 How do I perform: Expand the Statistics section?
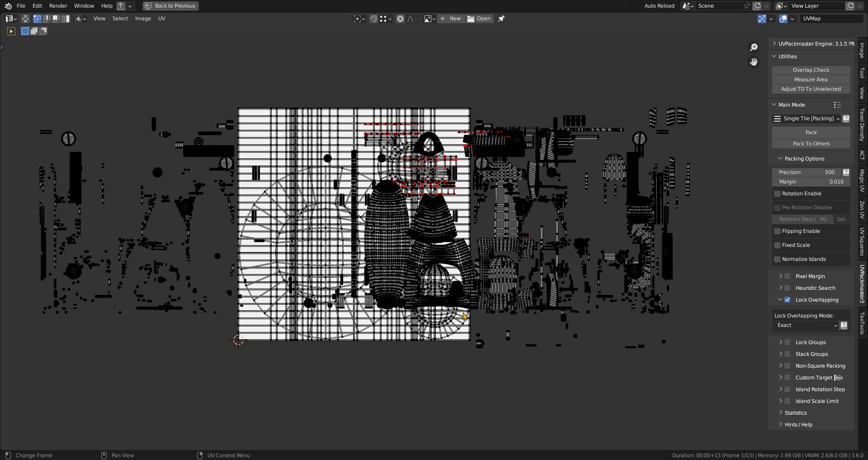[x=795, y=413]
